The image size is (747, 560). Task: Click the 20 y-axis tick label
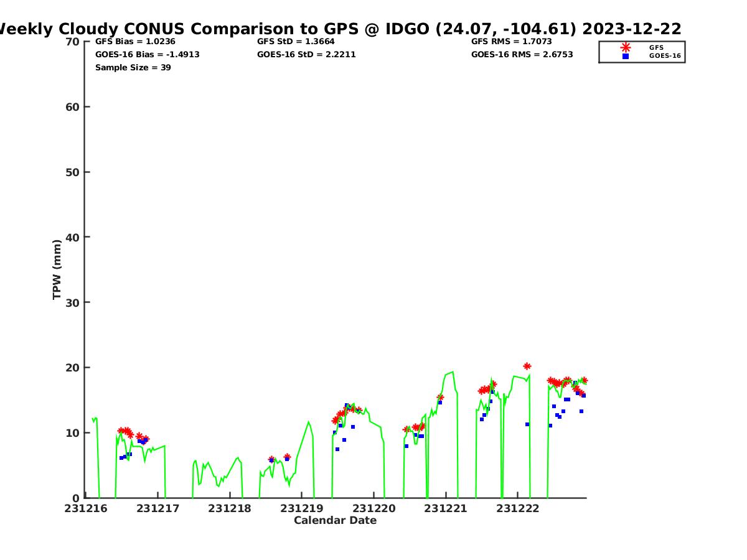(73, 368)
